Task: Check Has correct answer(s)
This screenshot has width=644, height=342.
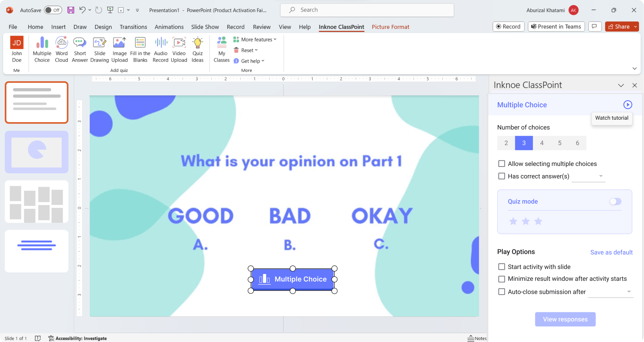Action: point(501,176)
